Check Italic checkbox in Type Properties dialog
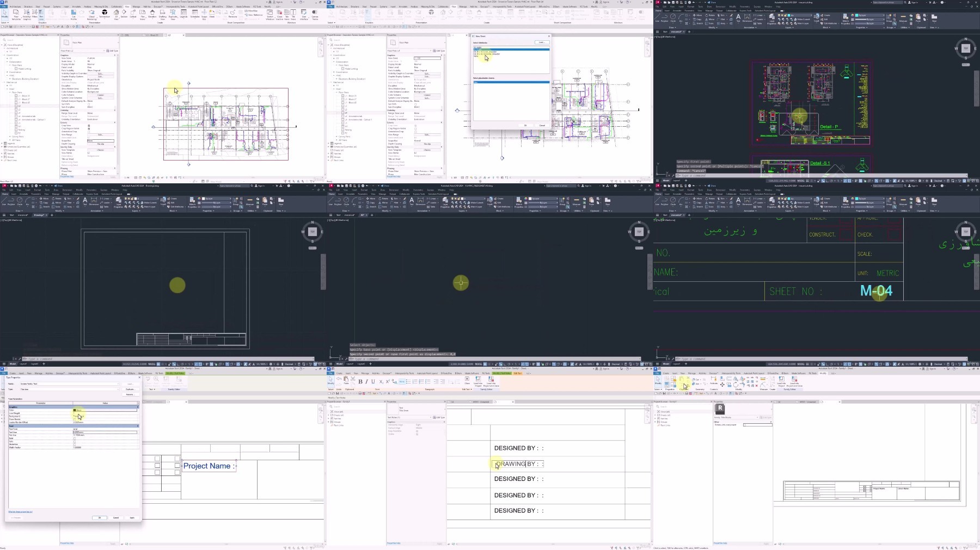 [75, 441]
